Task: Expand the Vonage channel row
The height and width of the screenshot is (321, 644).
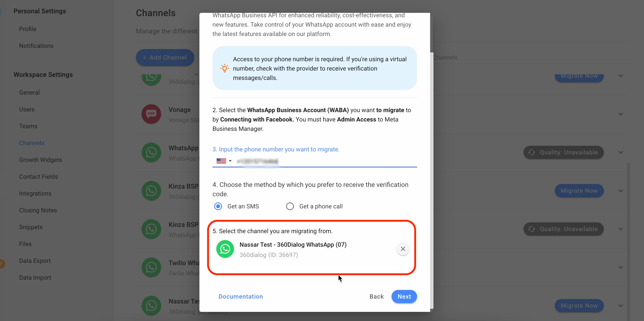Action: click(x=620, y=114)
